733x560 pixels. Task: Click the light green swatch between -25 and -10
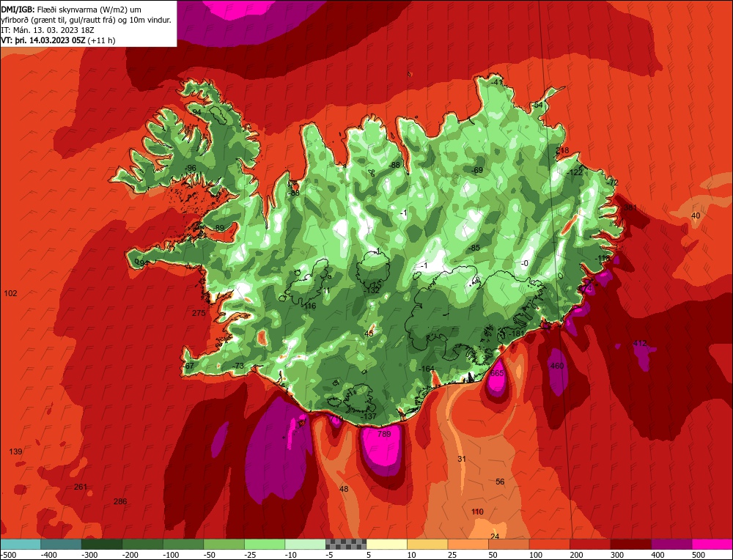(x=265, y=544)
